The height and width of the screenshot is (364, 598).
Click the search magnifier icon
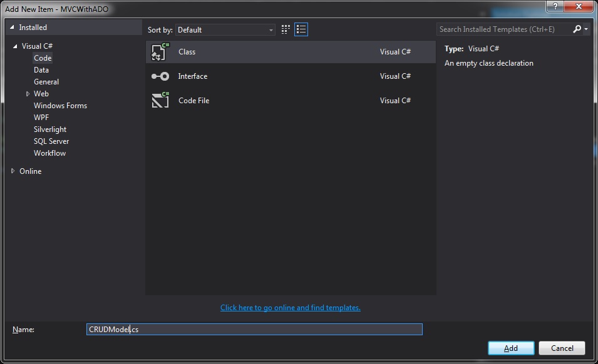577,29
